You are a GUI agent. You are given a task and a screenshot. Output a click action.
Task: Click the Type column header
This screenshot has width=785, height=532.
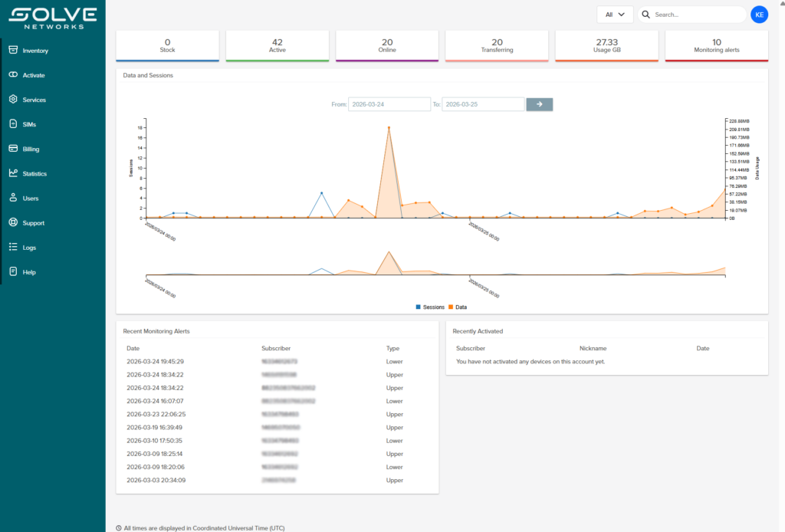[392, 348]
